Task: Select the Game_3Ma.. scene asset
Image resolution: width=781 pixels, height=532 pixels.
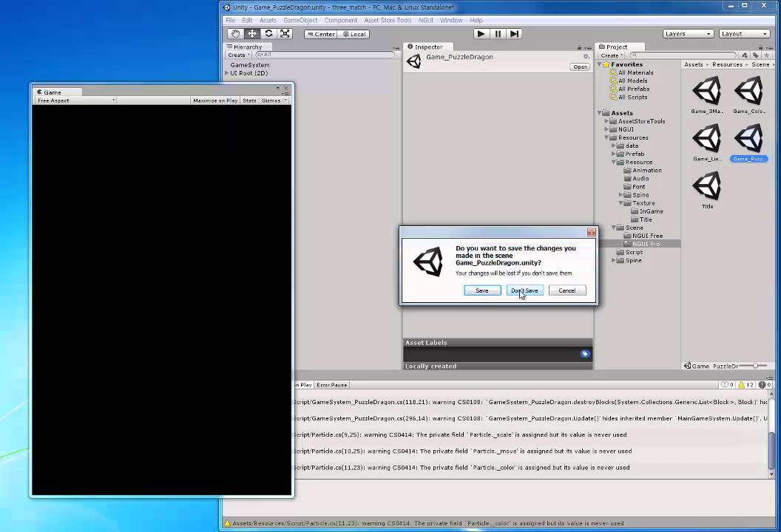Action: coord(707,95)
